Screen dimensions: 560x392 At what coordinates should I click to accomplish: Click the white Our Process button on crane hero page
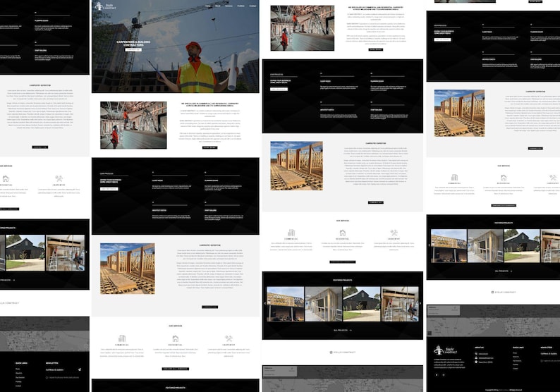click(x=109, y=188)
